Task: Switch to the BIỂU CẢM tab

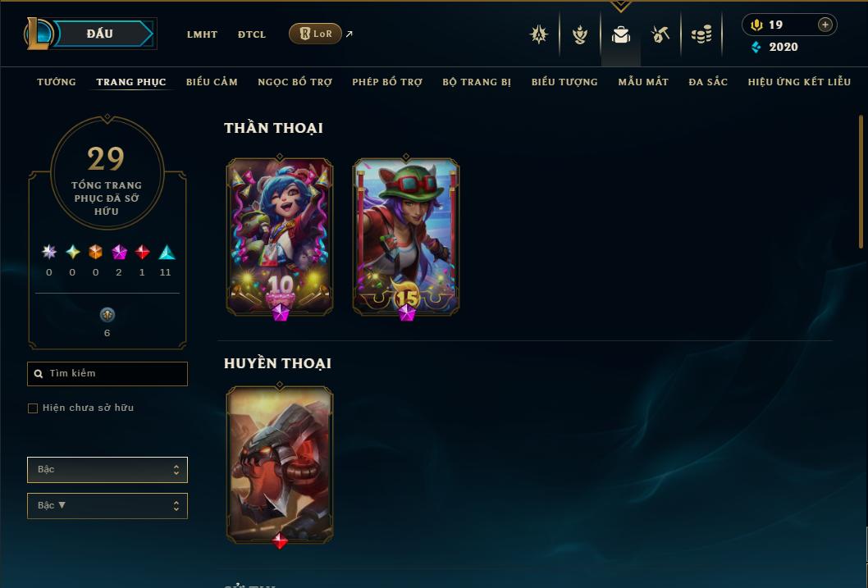Action: click(x=212, y=82)
